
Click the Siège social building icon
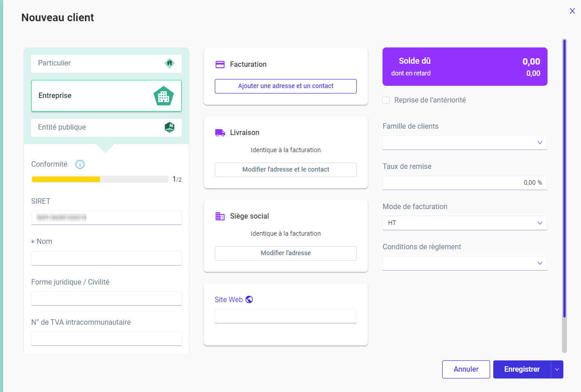(x=220, y=216)
